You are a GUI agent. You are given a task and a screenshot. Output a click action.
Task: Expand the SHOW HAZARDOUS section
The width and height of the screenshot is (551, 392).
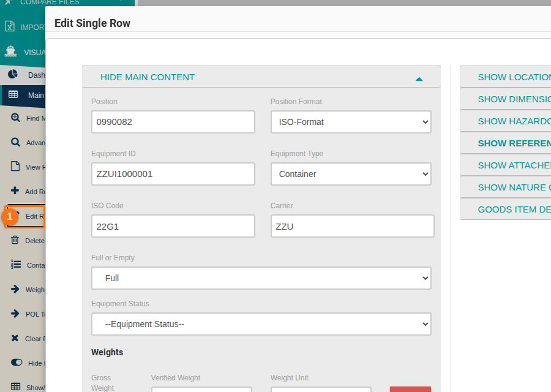click(x=505, y=121)
